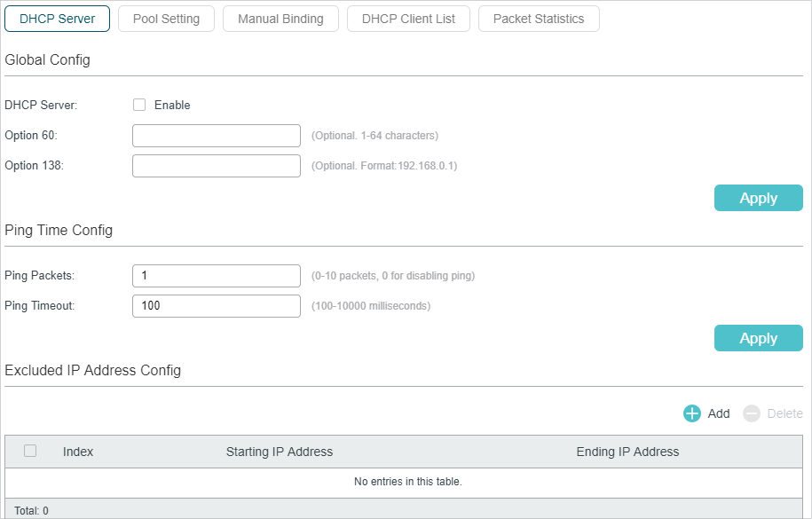This screenshot has width=812, height=519.
Task: Click into the Ping Packets field
Action: (x=217, y=276)
